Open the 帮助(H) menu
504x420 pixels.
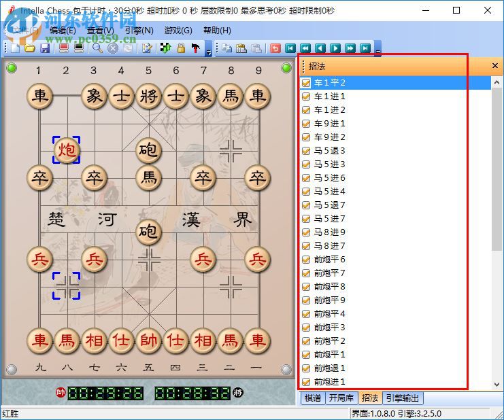pos(217,30)
